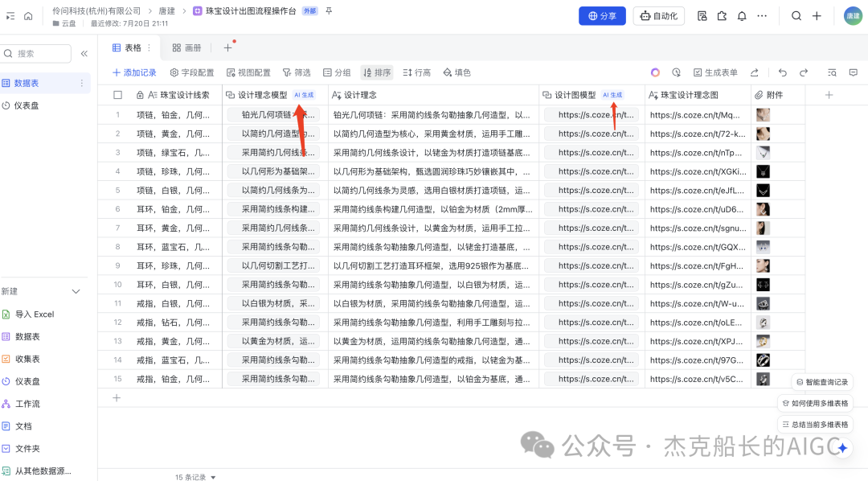Click 生成表单 in the toolbar
The width and height of the screenshot is (868, 481).
click(715, 72)
